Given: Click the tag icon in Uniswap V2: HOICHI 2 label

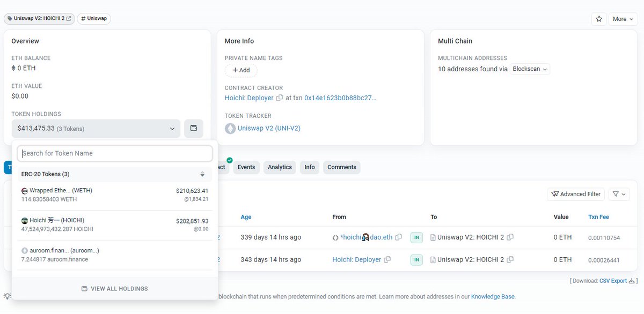Looking at the screenshot, I should pos(10,18).
